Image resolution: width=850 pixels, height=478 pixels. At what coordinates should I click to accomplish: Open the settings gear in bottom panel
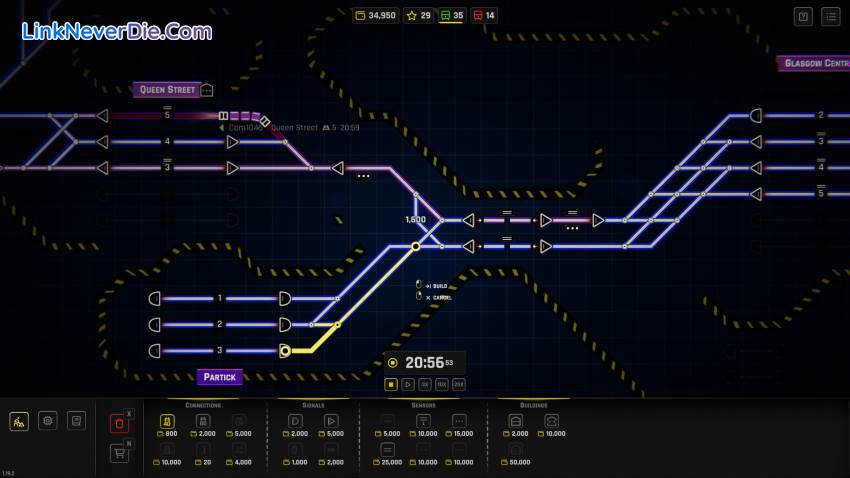click(48, 421)
